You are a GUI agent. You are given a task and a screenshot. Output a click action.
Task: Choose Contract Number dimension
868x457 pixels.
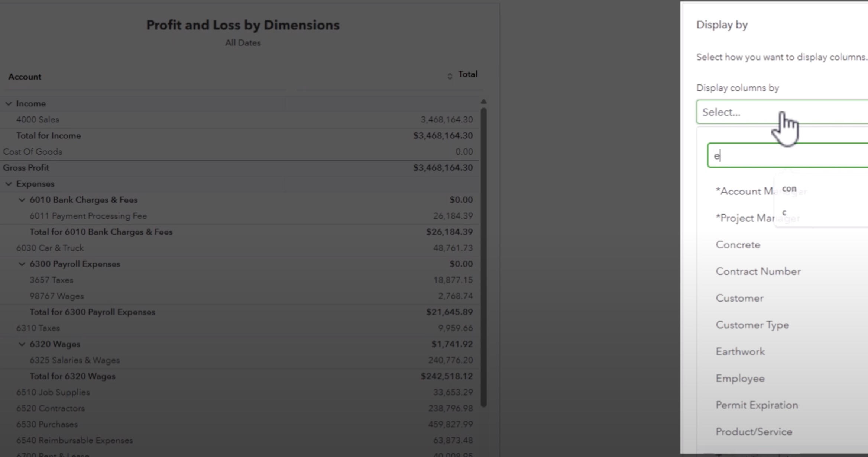pos(758,271)
